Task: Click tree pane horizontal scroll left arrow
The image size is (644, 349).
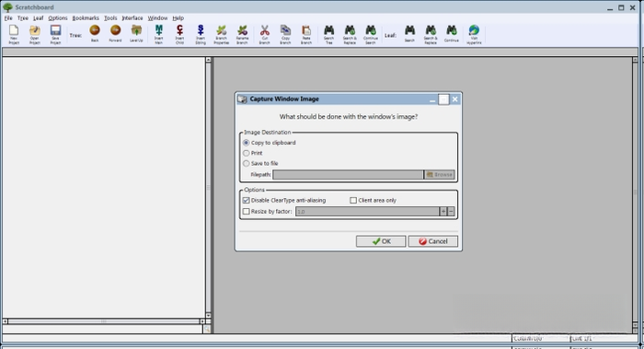Action: (x=5, y=321)
